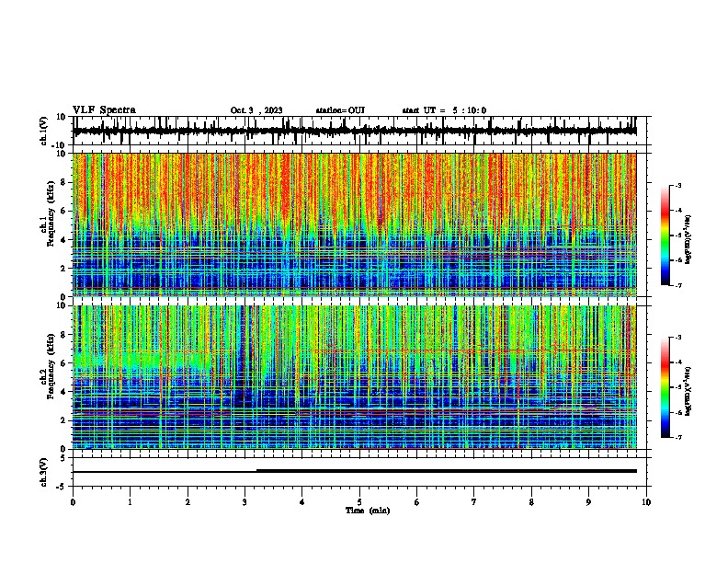Click the "VLF Spectra" title text
Viewport: 728px width, 563px height.
(x=105, y=110)
